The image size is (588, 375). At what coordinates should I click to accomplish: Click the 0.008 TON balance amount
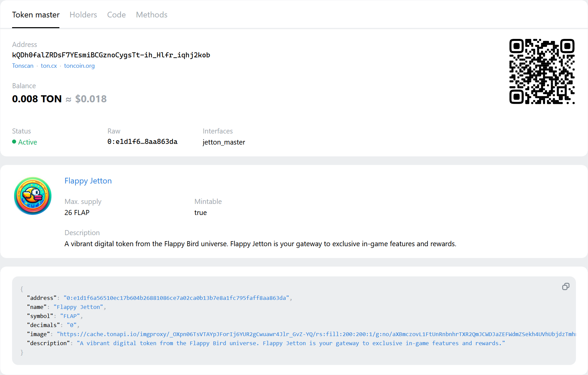(x=37, y=99)
